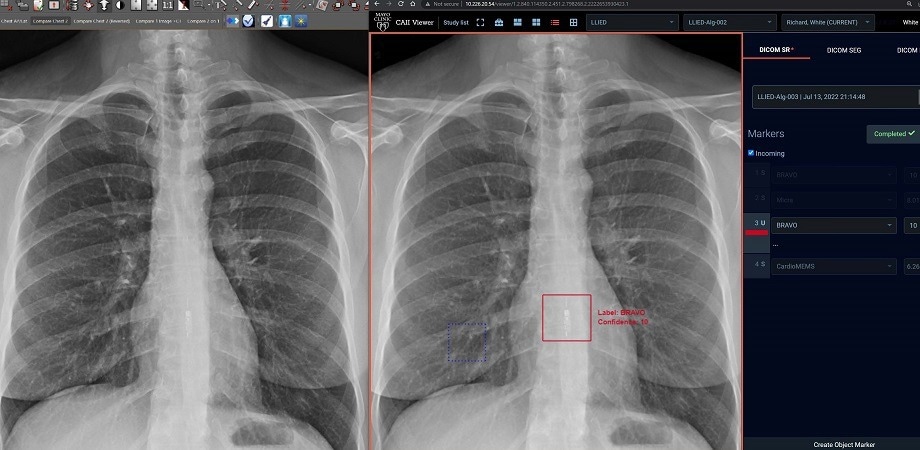Select the 1:1 zoom icon

[x=167, y=5]
